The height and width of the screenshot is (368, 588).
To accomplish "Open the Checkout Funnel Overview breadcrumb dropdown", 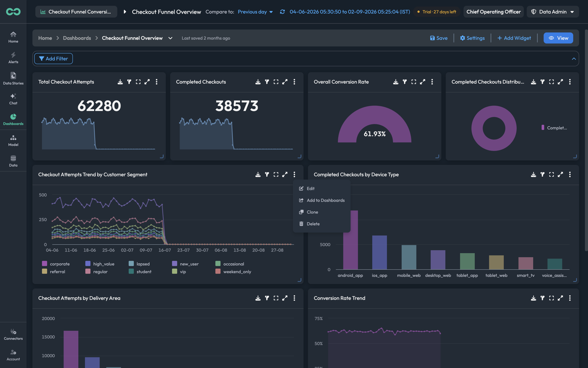I will point(171,38).
